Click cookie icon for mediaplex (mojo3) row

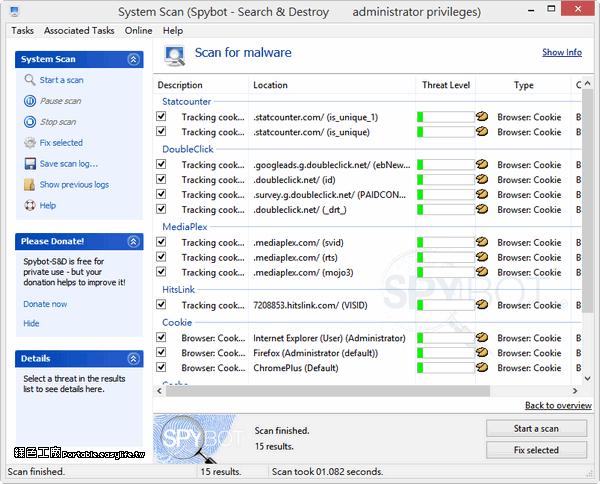click(x=482, y=272)
